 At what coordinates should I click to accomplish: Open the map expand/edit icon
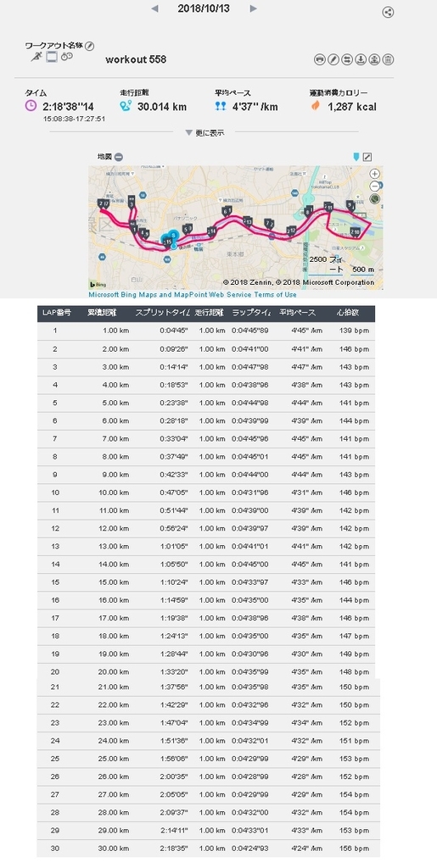367,157
